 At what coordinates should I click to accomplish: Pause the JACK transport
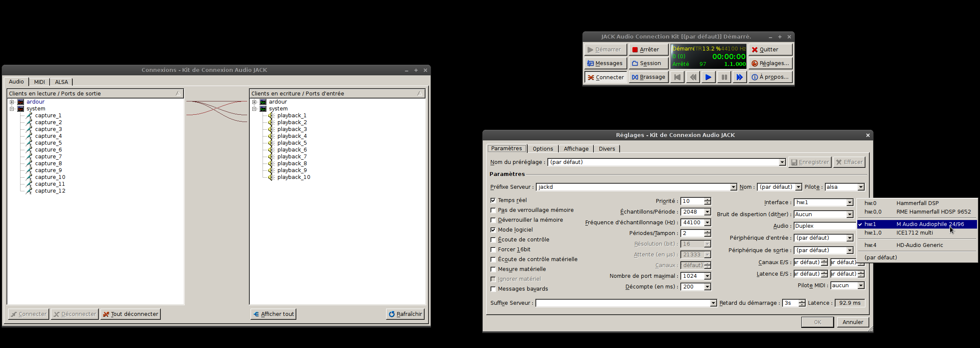(x=724, y=77)
